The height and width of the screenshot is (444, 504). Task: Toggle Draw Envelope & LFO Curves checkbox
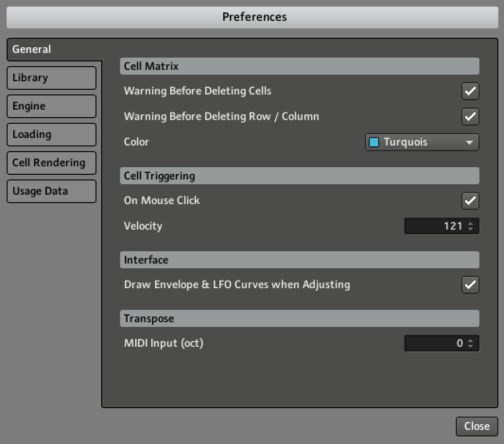(470, 285)
